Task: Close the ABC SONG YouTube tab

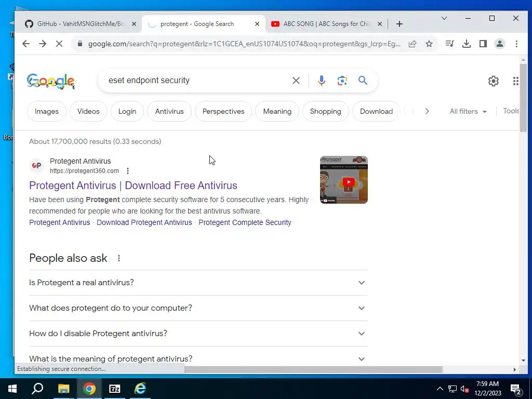Action: coord(380,24)
